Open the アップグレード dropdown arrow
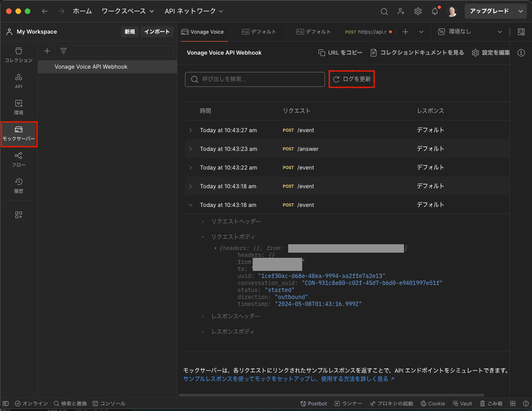532x411 pixels. click(x=520, y=10)
